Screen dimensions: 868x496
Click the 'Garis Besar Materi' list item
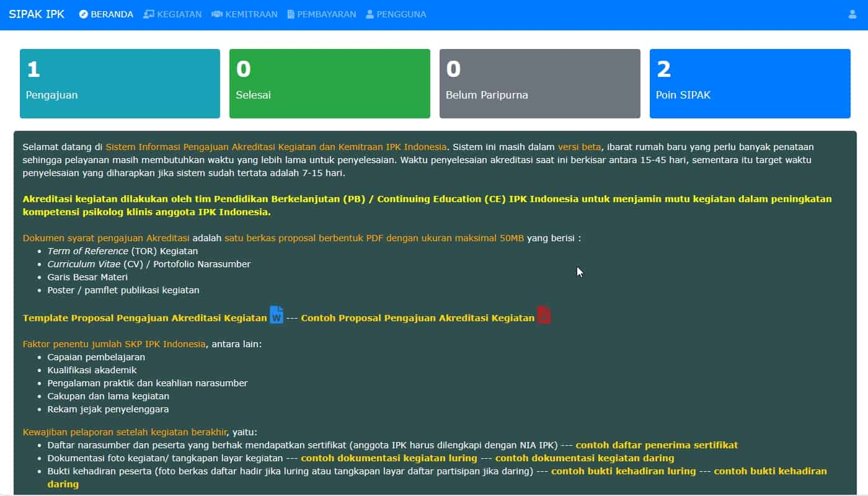point(87,277)
